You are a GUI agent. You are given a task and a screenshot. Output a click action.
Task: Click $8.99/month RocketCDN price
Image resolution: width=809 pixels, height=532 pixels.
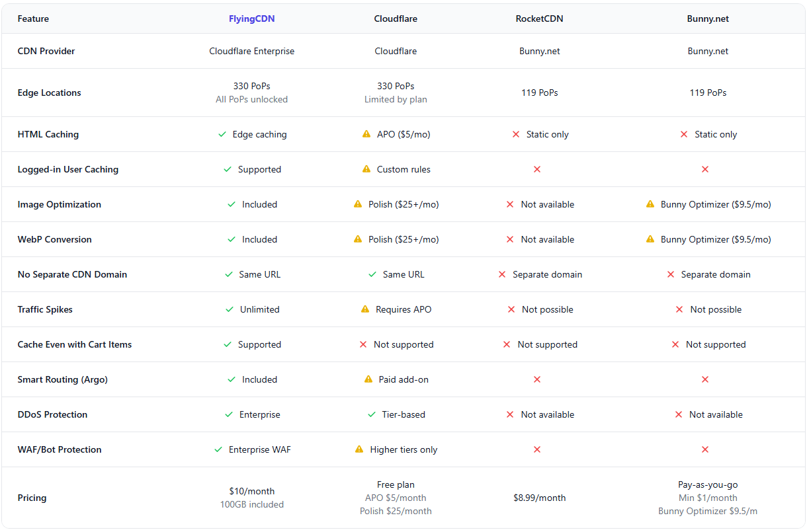540,498
